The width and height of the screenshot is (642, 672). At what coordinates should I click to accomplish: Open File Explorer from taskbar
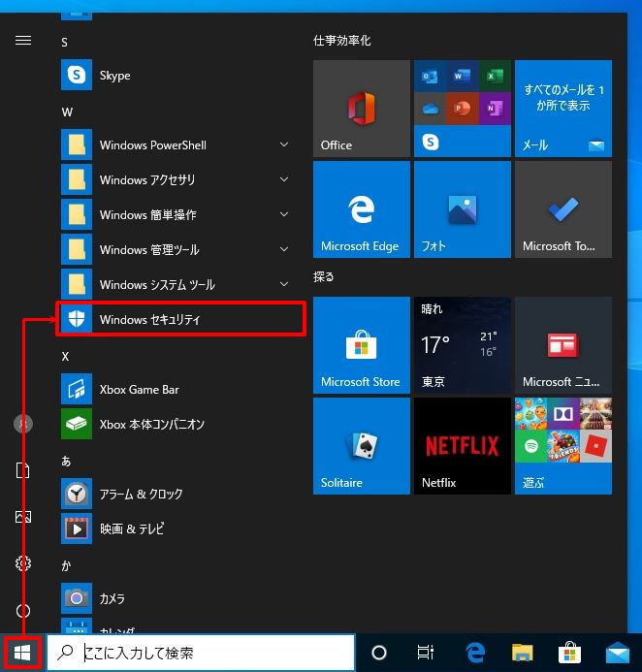pyautogui.click(x=522, y=653)
